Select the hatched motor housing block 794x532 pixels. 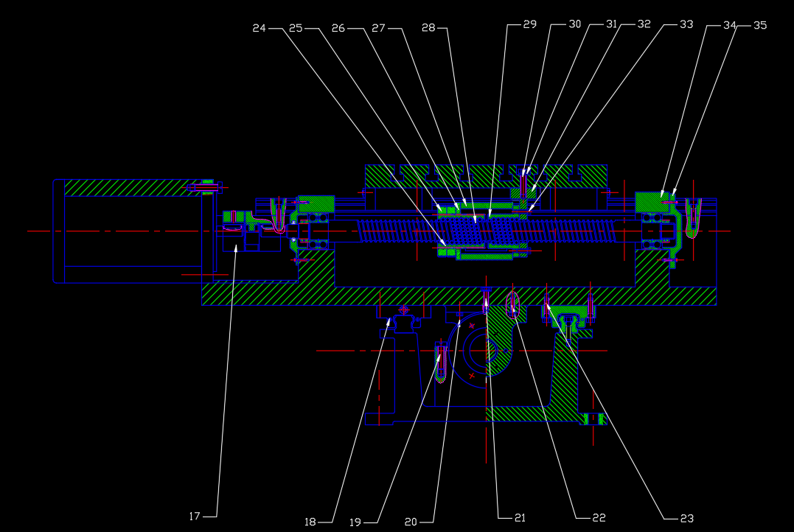point(133,188)
